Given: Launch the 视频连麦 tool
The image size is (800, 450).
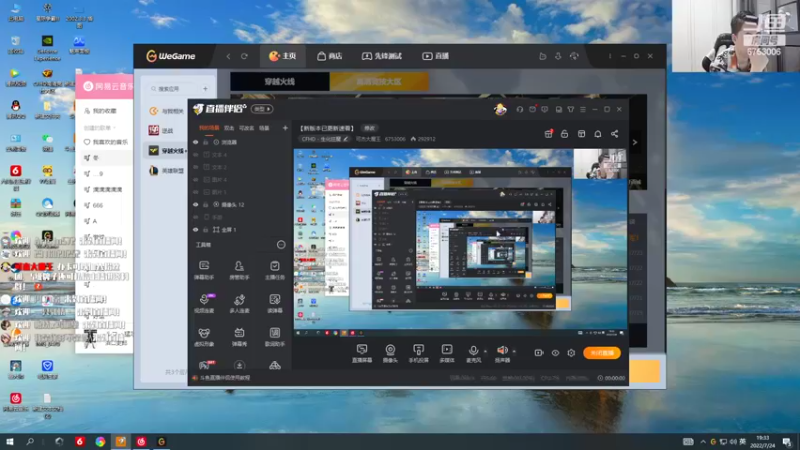Looking at the screenshot, I should [204, 303].
